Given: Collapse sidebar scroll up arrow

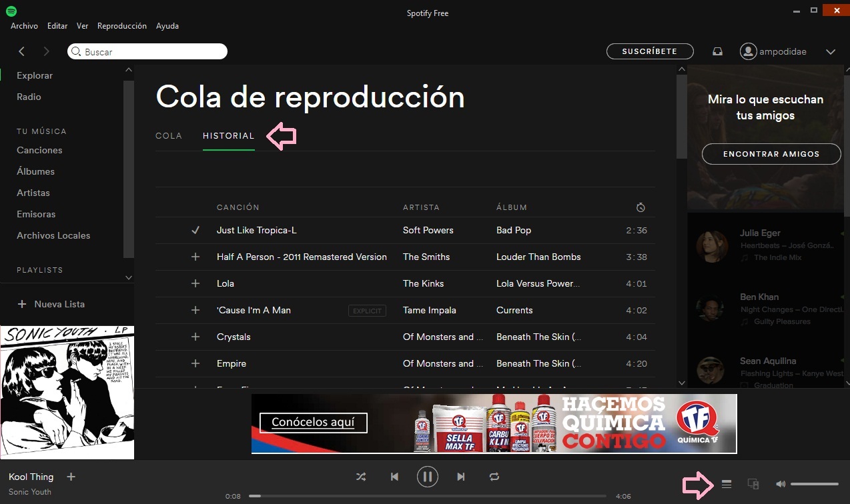Looking at the screenshot, I should pos(129,70).
